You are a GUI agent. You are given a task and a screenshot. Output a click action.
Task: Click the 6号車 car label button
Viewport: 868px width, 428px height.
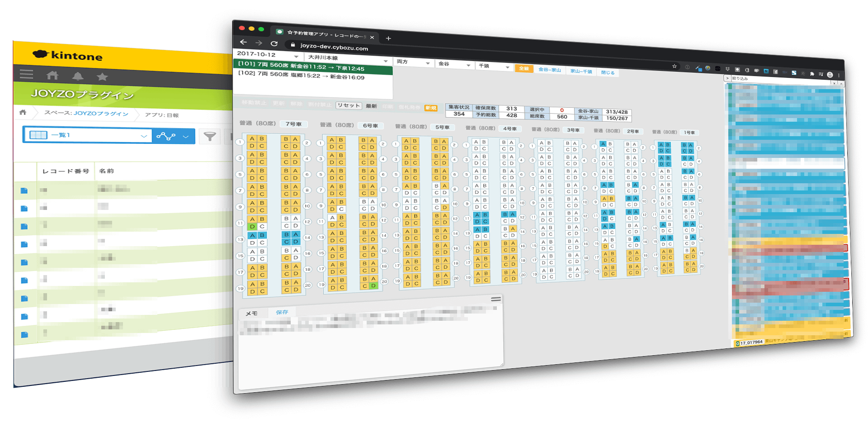coord(370,126)
